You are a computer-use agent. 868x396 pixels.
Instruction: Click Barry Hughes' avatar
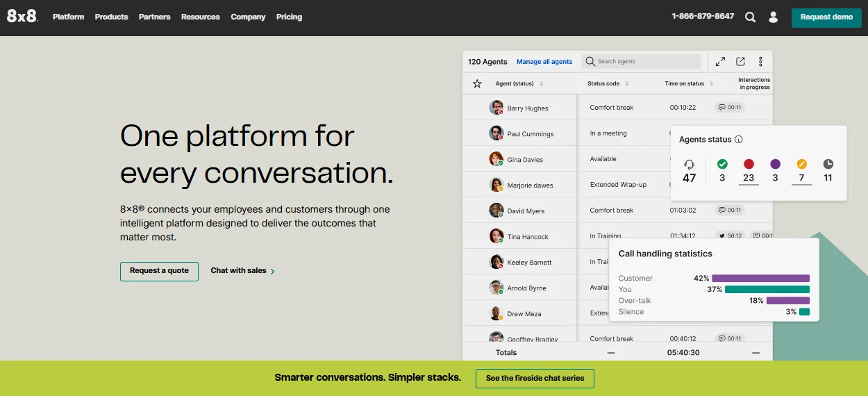click(x=496, y=108)
